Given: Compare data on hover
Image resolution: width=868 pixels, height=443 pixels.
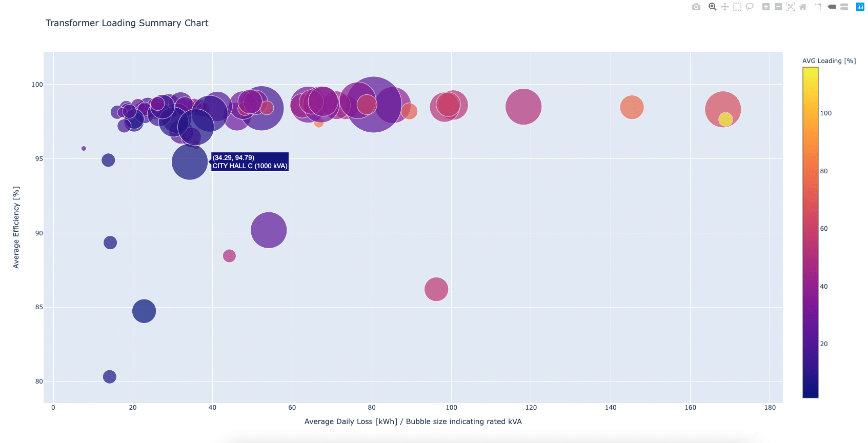Looking at the screenshot, I should pyautogui.click(x=844, y=7).
